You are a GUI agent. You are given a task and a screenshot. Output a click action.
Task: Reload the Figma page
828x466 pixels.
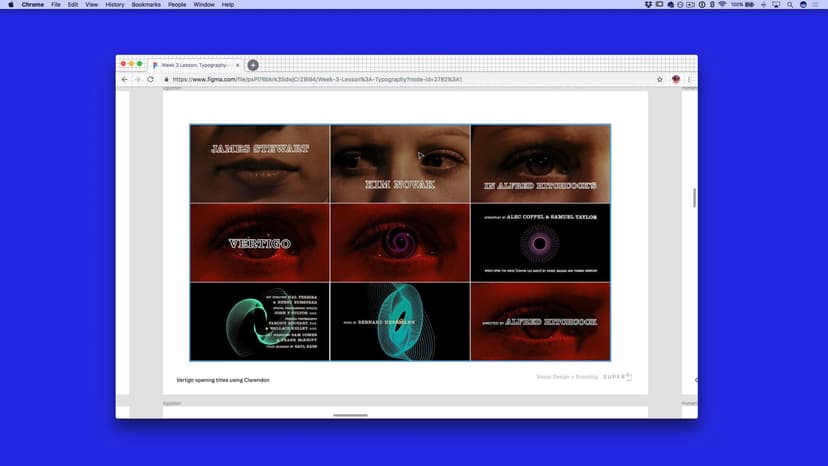pyautogui.click(x=150, y=79)
